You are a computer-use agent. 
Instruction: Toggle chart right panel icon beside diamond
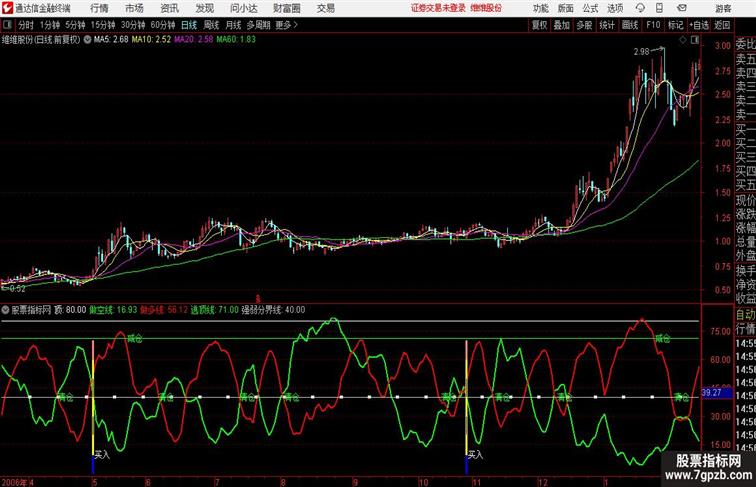pyautogui.click(x=695, y=40)
